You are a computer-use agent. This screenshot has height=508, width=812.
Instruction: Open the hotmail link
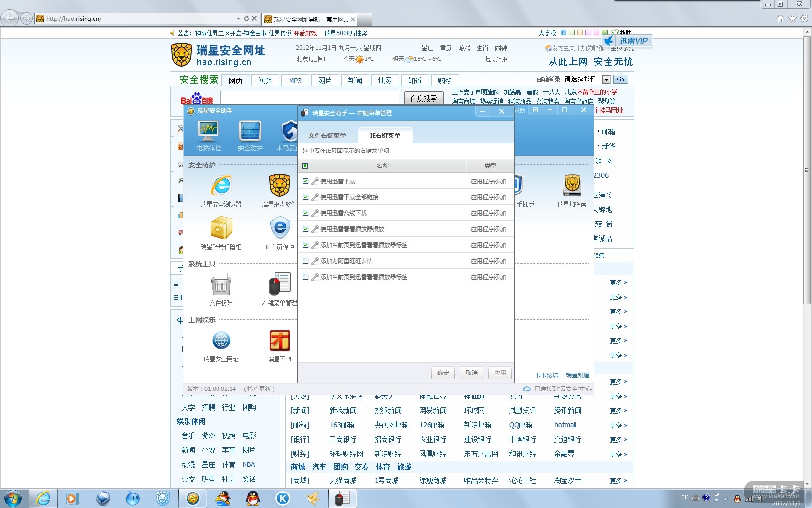pos(565,425)
